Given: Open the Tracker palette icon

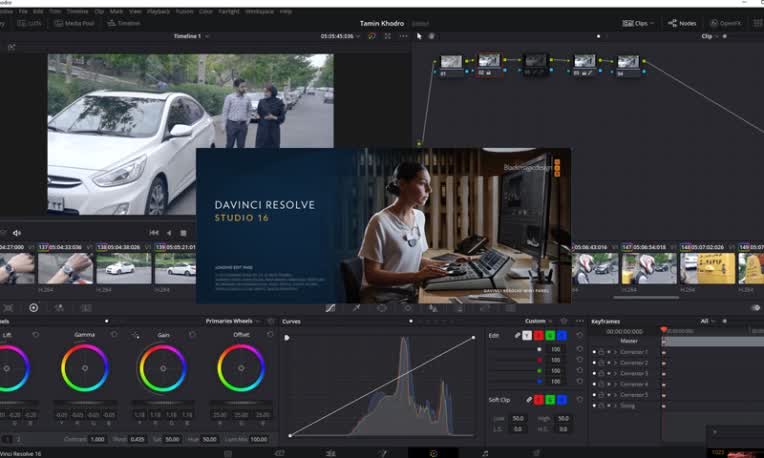Looking at the screenshot, I should click(x=408, y=308).
